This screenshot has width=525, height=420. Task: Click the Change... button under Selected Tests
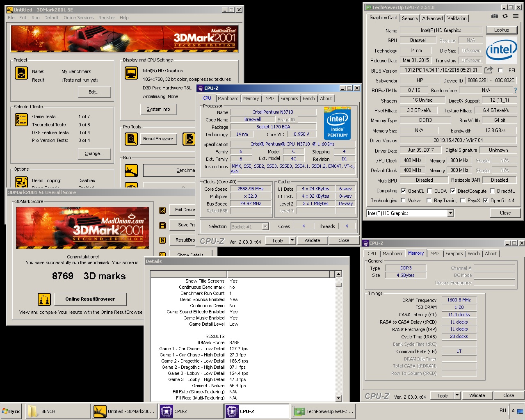coord(94,153)
